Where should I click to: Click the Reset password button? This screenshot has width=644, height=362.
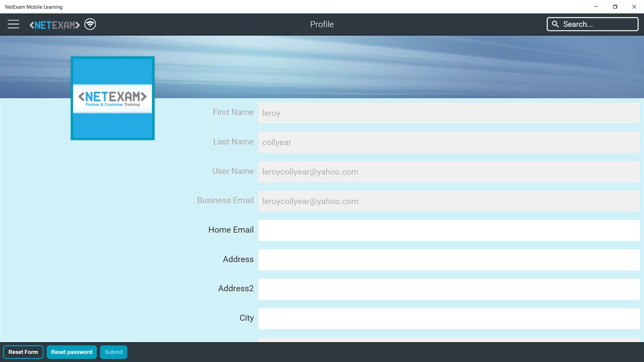click(71, 351)
